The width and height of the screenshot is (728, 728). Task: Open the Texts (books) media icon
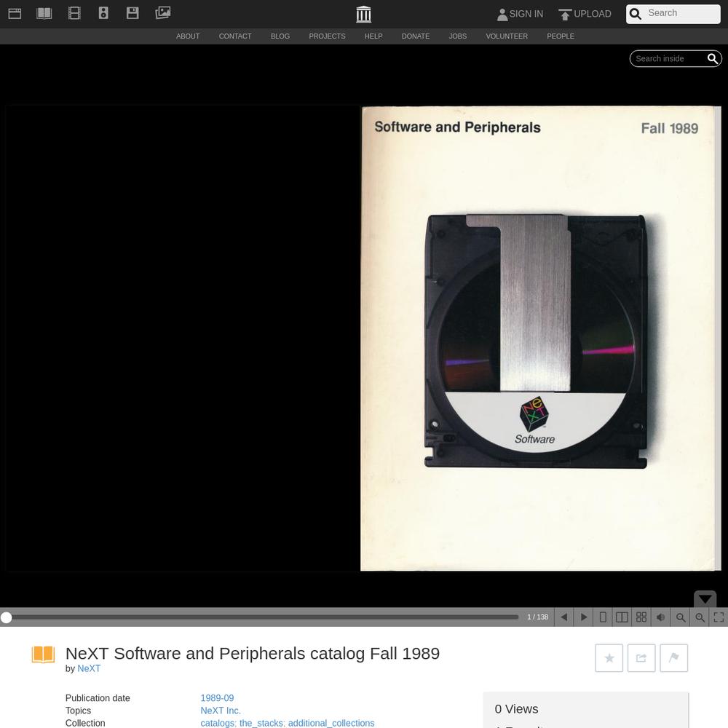tap(44, 13)
